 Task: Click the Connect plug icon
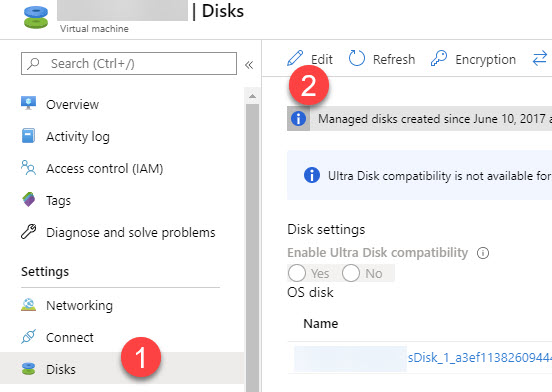29,337
